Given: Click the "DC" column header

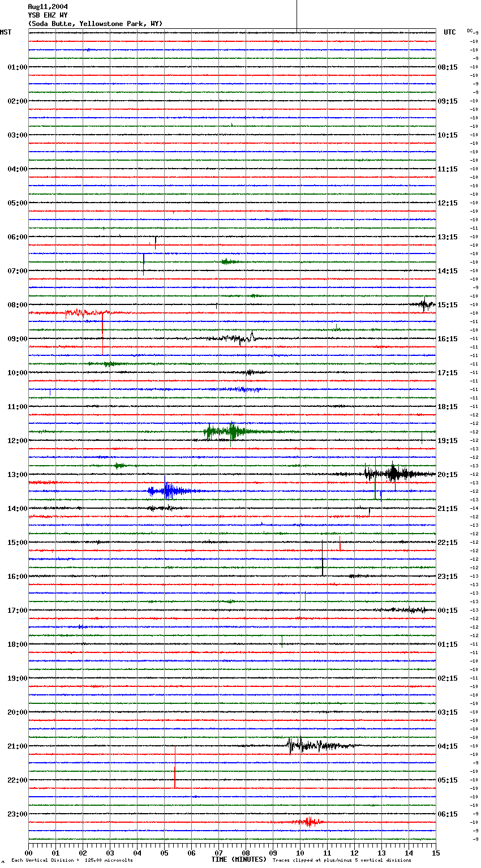Looking at the screenshot, I should point(470,31).
